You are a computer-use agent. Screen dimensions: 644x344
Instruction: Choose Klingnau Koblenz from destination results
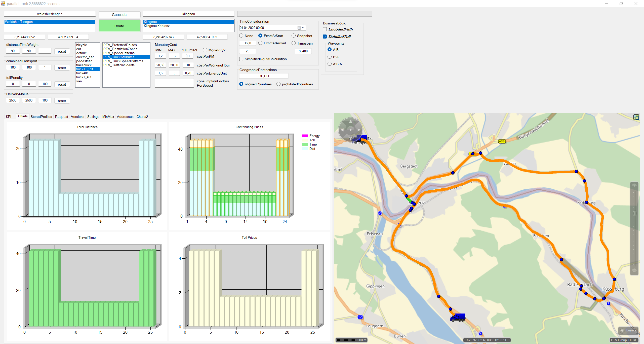(157, 26)
